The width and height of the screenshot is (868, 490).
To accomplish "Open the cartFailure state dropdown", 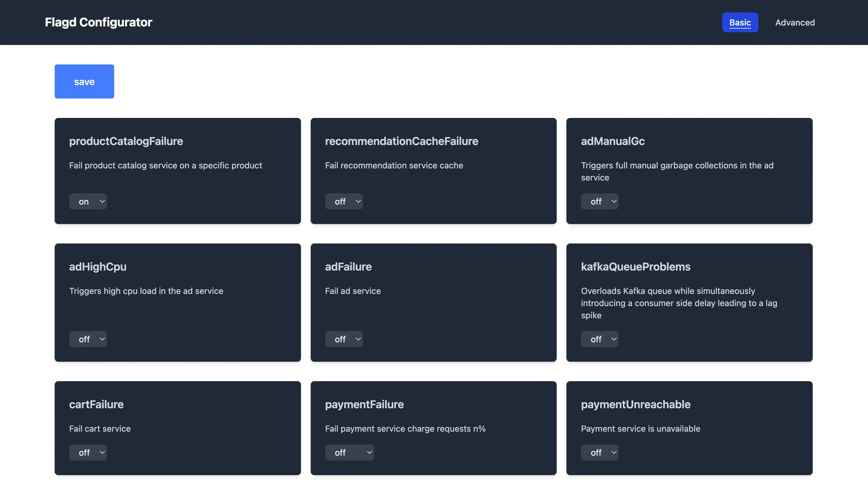I will click(88, 452).
